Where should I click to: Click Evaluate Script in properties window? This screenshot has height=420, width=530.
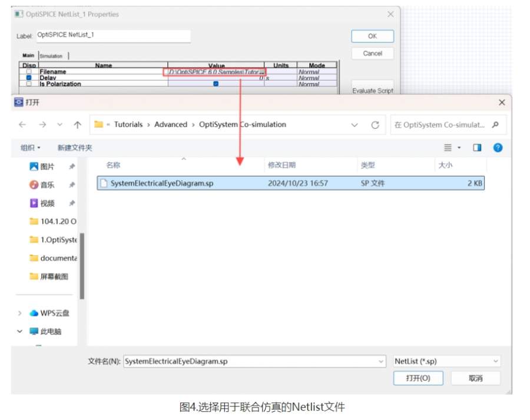tap(373, 91)
